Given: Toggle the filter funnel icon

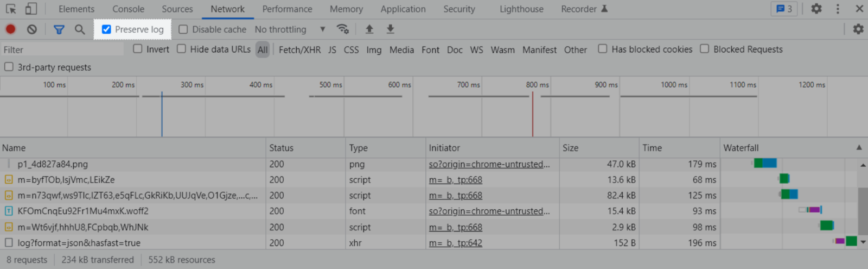Looking at the screenshot, I should (x=59, y=29).
